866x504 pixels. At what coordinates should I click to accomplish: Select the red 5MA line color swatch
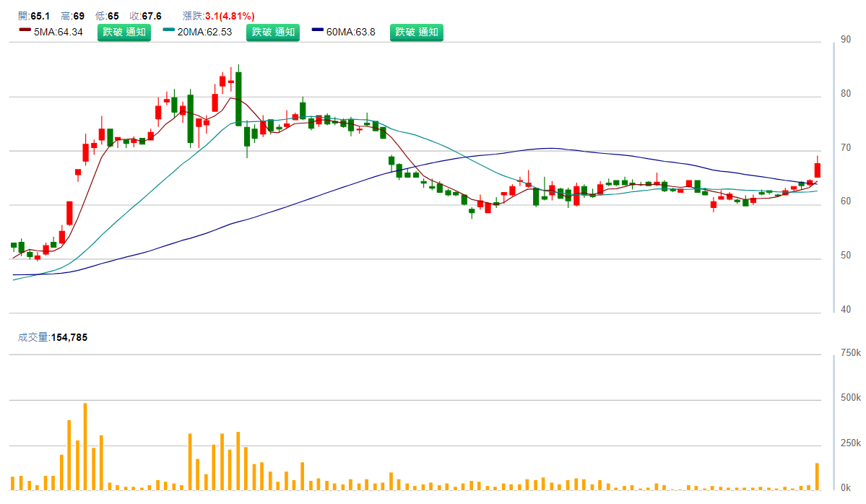point(25,31)
